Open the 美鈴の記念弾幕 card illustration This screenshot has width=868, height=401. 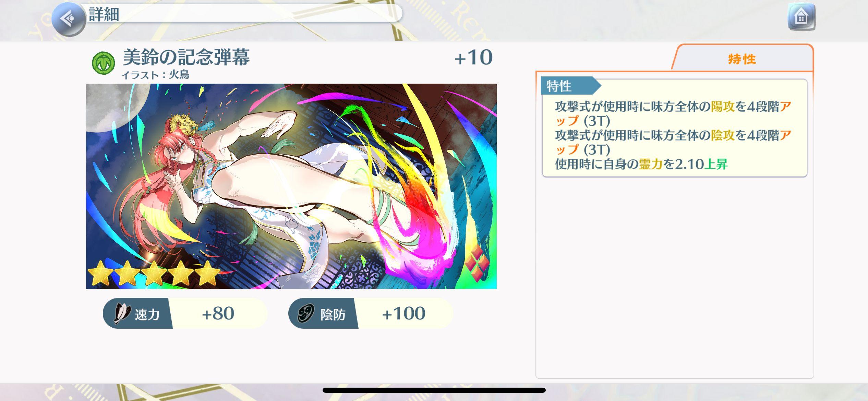click(x=291, y=186)
